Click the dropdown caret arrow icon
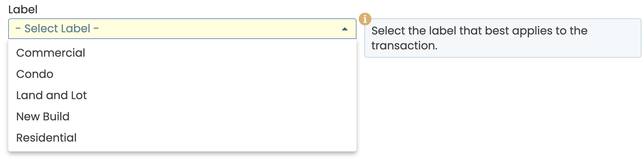The width and height of the screenshot is (644, 159). [x=345, y=29]
